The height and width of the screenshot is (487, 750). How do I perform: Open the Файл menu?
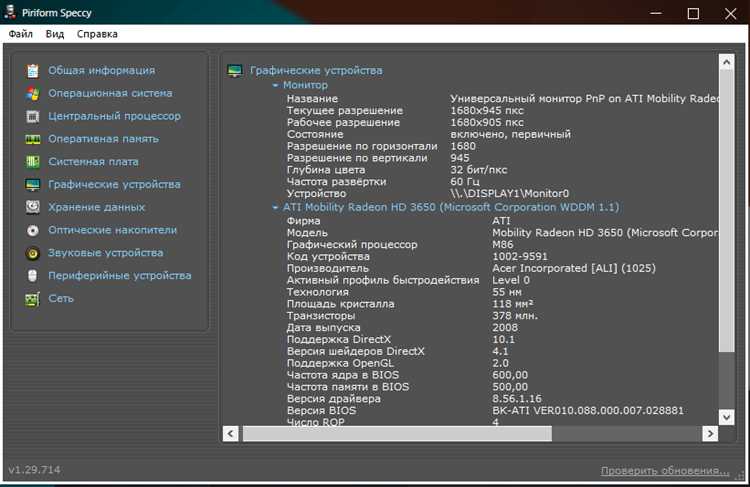pos(21,34)
